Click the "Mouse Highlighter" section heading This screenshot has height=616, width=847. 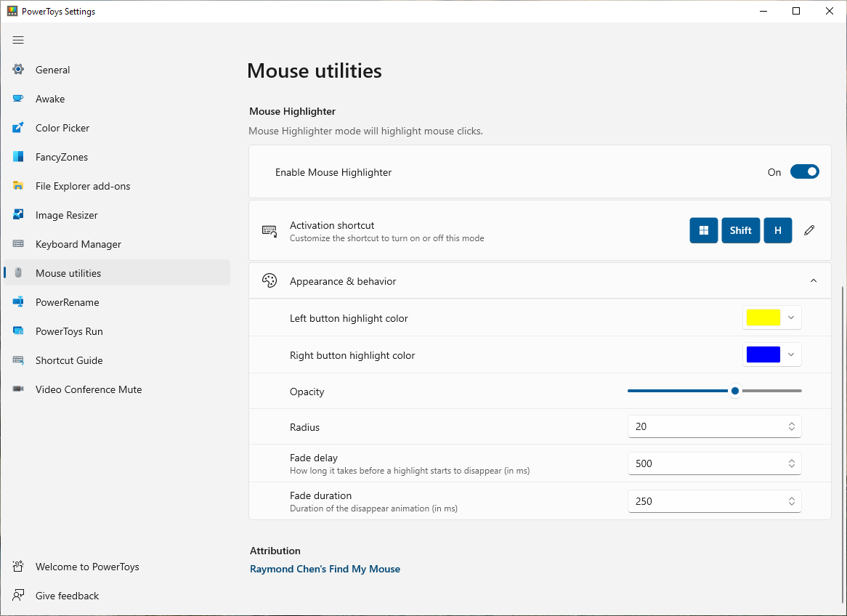pos(292,111)
